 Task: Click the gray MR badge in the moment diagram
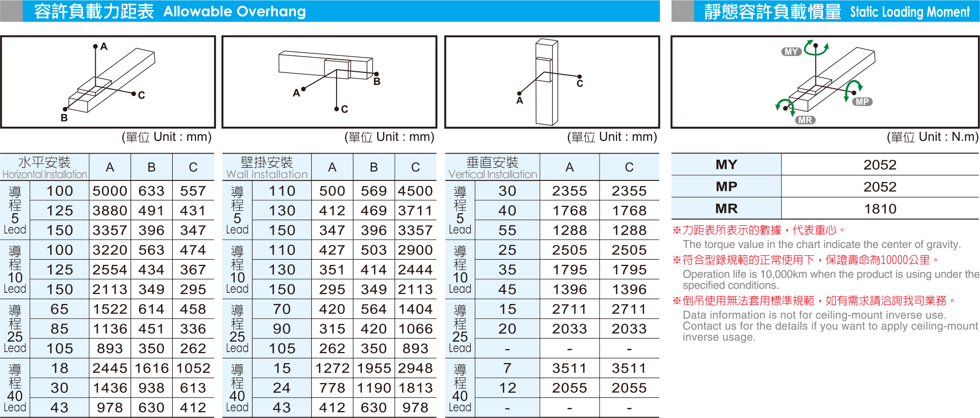click(805, 120)
